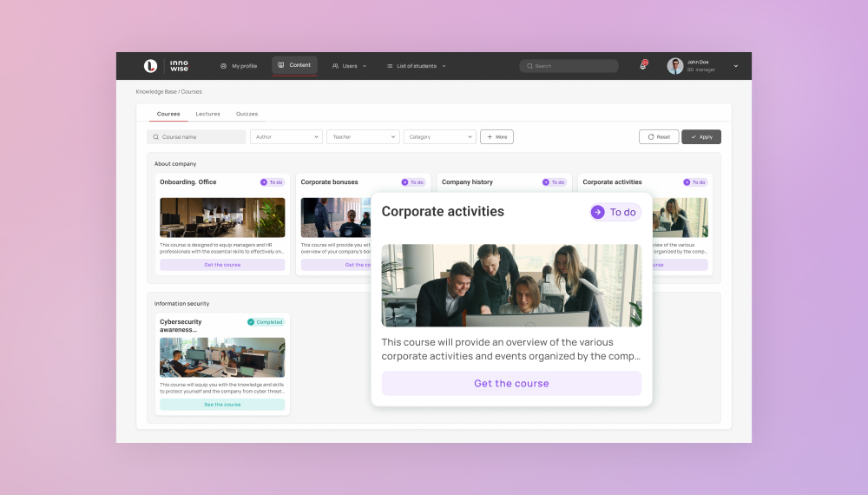The image size is (868, 495).
Task: Switch to the Quizzes tab
Action: click(x=247, y=114)
